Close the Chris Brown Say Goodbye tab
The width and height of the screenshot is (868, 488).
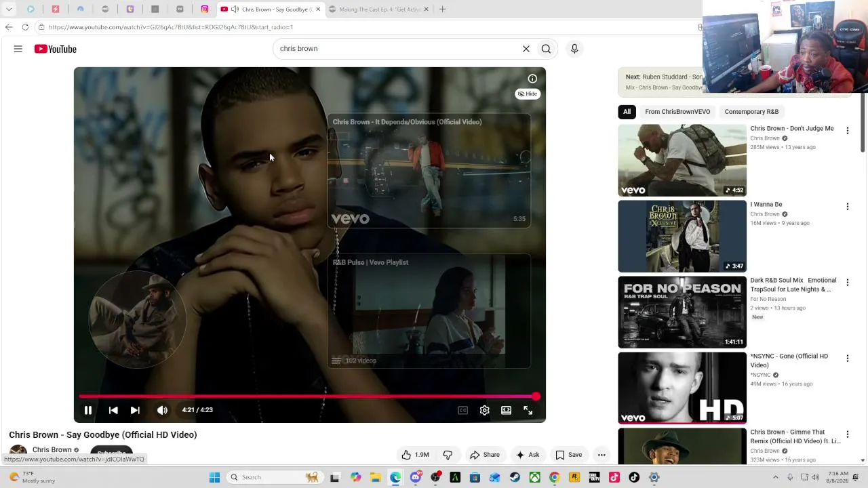[x=318, y=9]
